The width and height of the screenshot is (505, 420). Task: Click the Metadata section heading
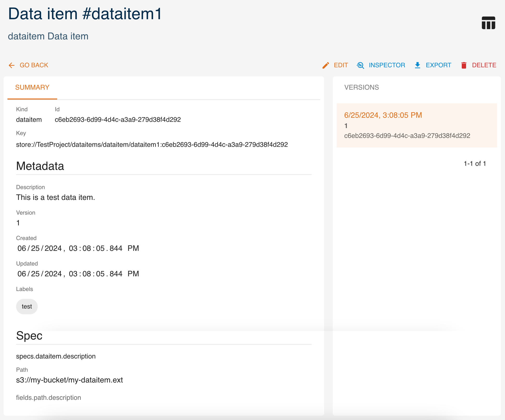(x=40, y=166)
